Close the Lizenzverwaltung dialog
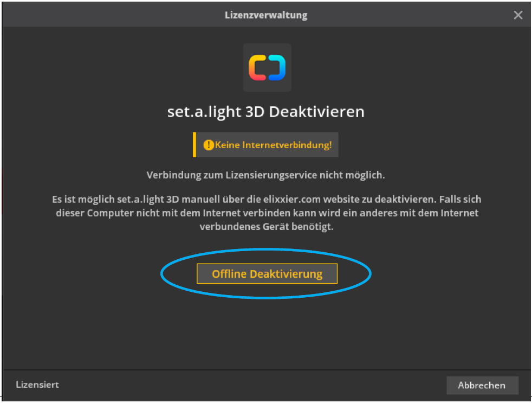This screenshot has height=403, width=532. click(x=518, y=15)
